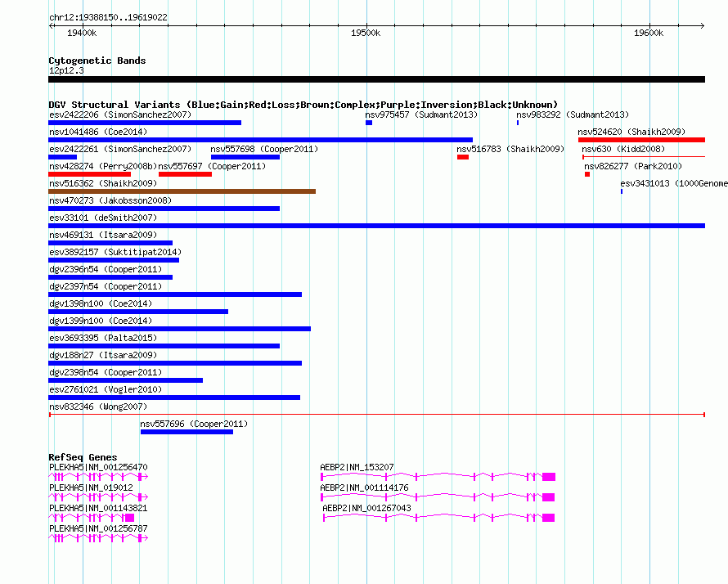
Task: Open esv3892157 (Suktitipat2014) variant
Action: coord(115,252)
